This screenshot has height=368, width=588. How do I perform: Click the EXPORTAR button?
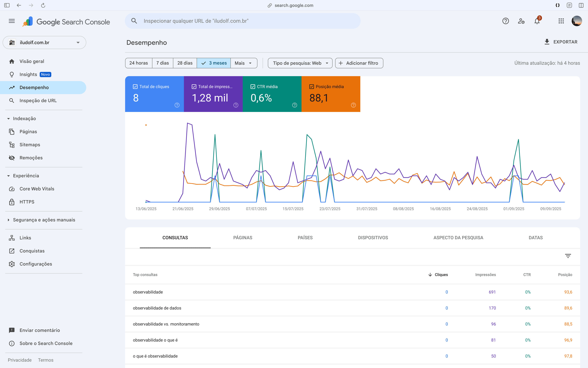click(x=561, y=42)
